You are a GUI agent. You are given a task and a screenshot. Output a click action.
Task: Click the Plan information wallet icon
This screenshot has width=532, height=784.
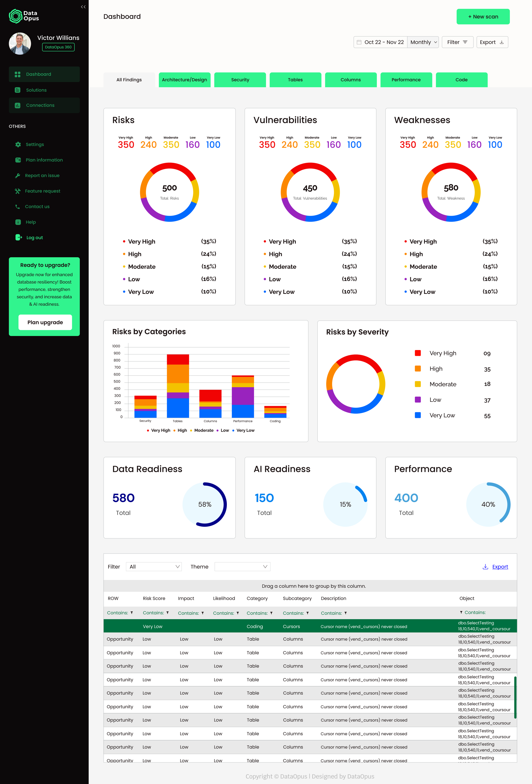[18, 160]
